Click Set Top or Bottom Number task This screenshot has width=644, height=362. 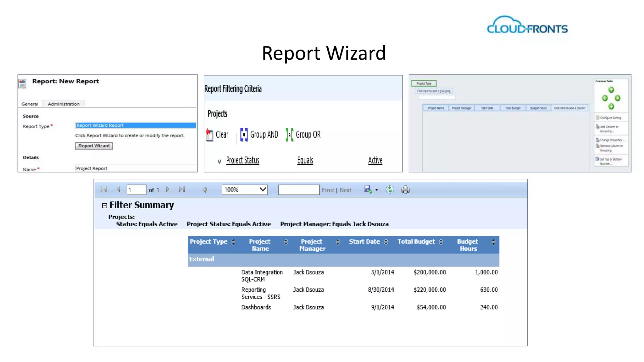click(x=609, y=161)
